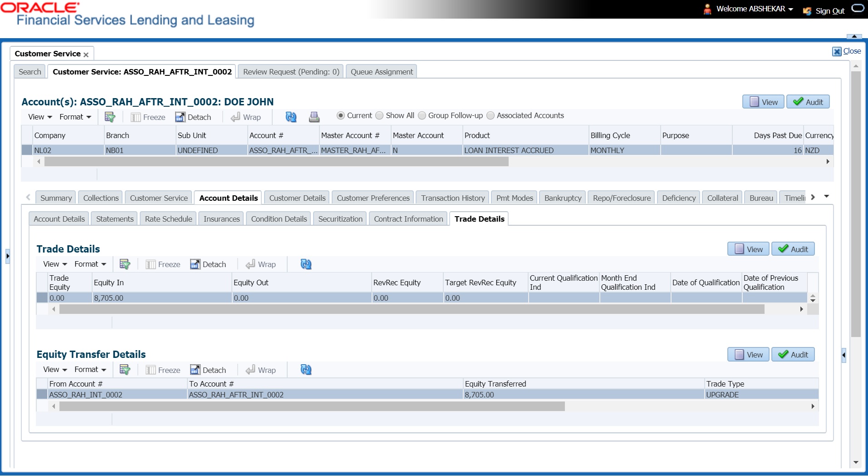Image resolution: width=868 pixels, height=476 pixels.
Task: Select the NL02 account row
Action: pyautogui.click(x=427, y=150)
